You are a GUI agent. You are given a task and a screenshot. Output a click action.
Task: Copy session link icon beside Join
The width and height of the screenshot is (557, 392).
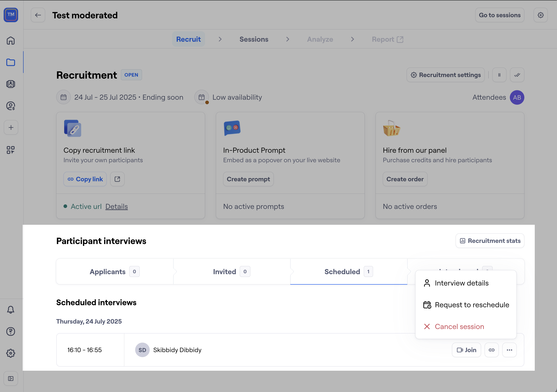click(x=491, y=350)
